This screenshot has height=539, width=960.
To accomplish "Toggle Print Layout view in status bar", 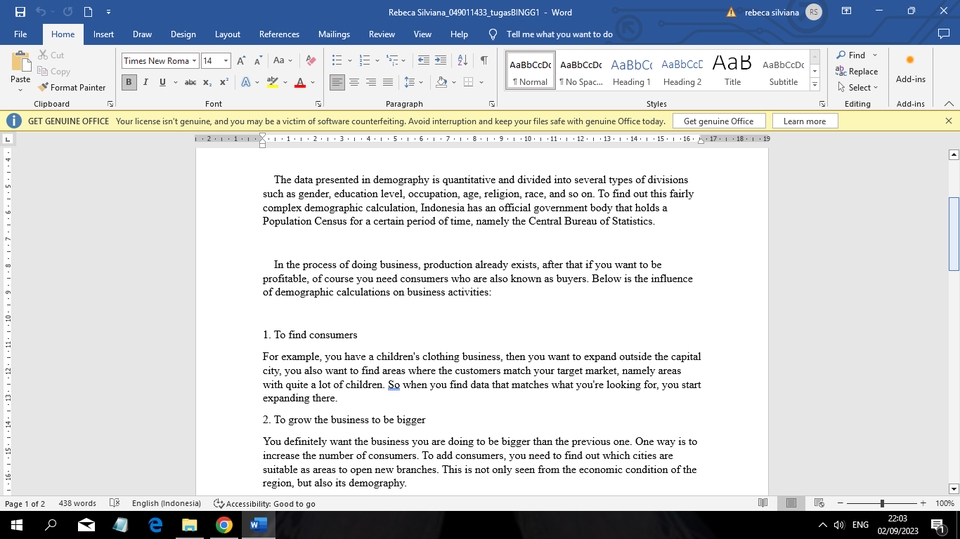I will click(791, 503).
